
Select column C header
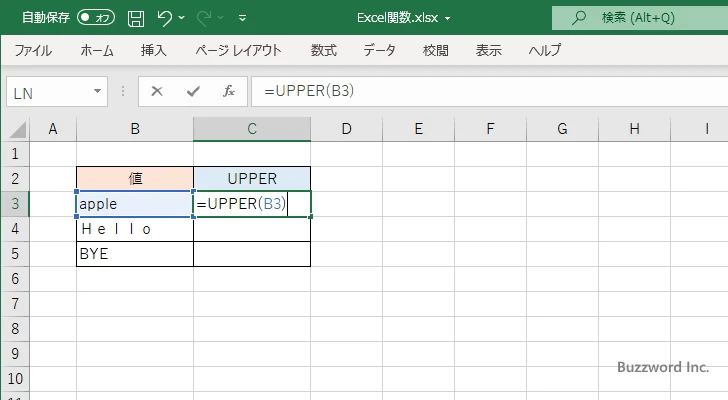252,129
